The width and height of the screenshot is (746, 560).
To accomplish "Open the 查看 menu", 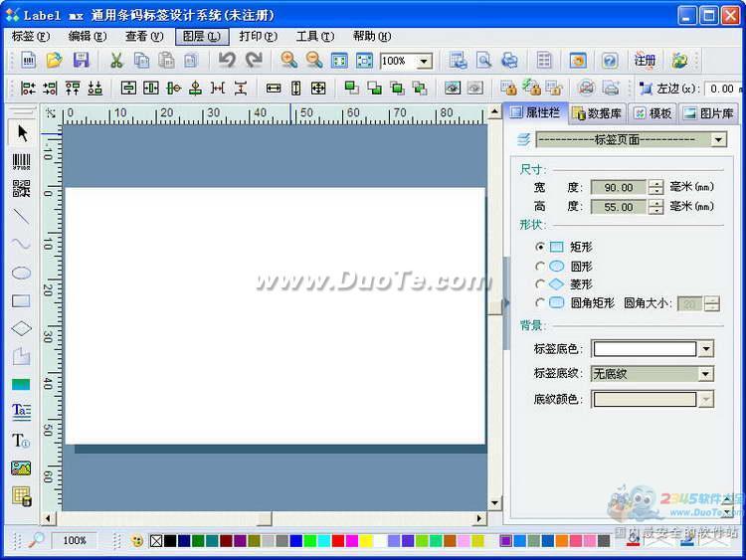I will click(x=144, y=36).
